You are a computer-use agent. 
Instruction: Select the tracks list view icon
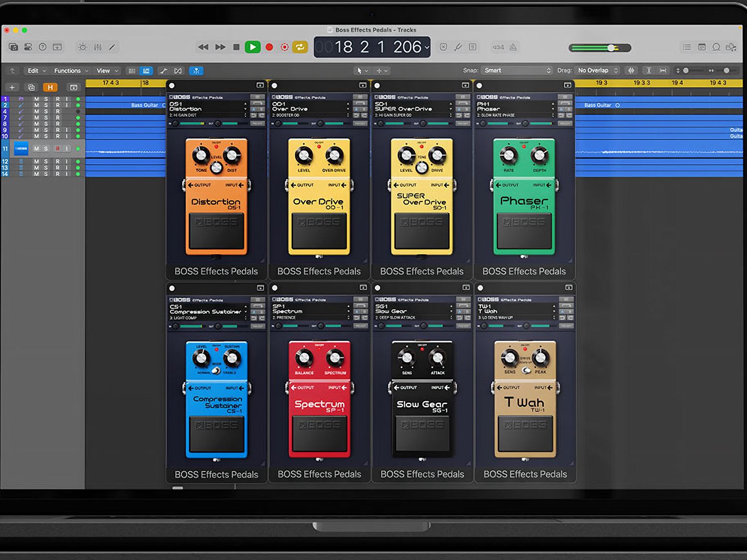(146, 71)
